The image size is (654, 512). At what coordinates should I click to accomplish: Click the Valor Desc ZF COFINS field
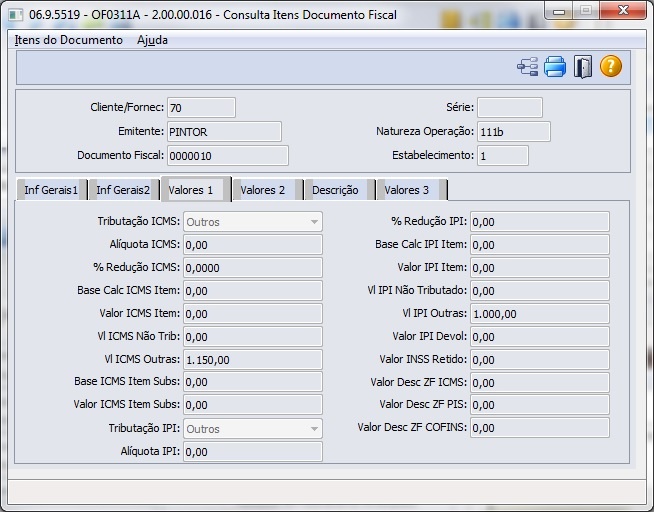540,428
